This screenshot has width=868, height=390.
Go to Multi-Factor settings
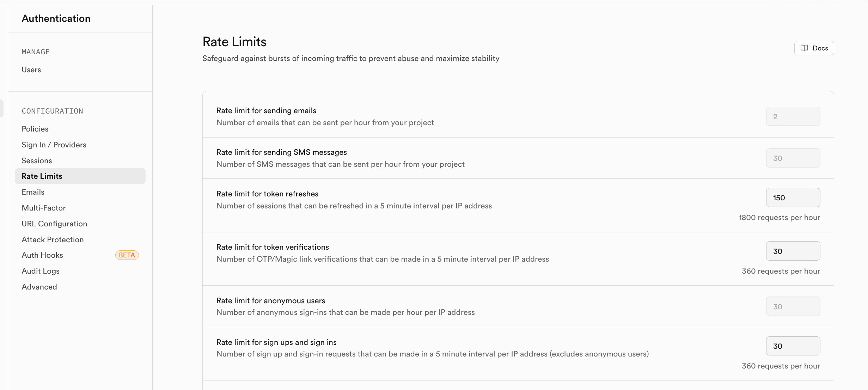click(x=44, y=208)
